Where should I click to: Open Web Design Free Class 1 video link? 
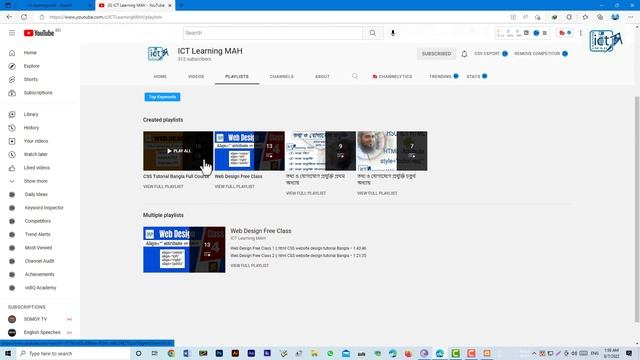[x=298, y=248]
